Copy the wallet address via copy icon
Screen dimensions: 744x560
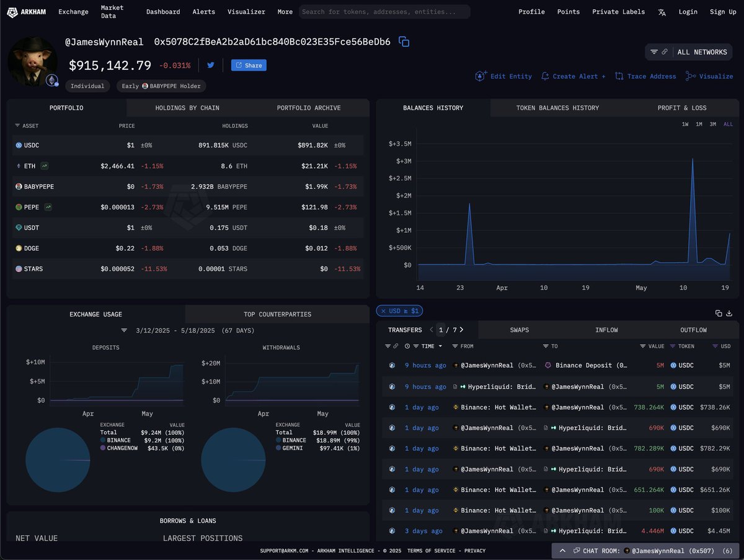point(404,42)
